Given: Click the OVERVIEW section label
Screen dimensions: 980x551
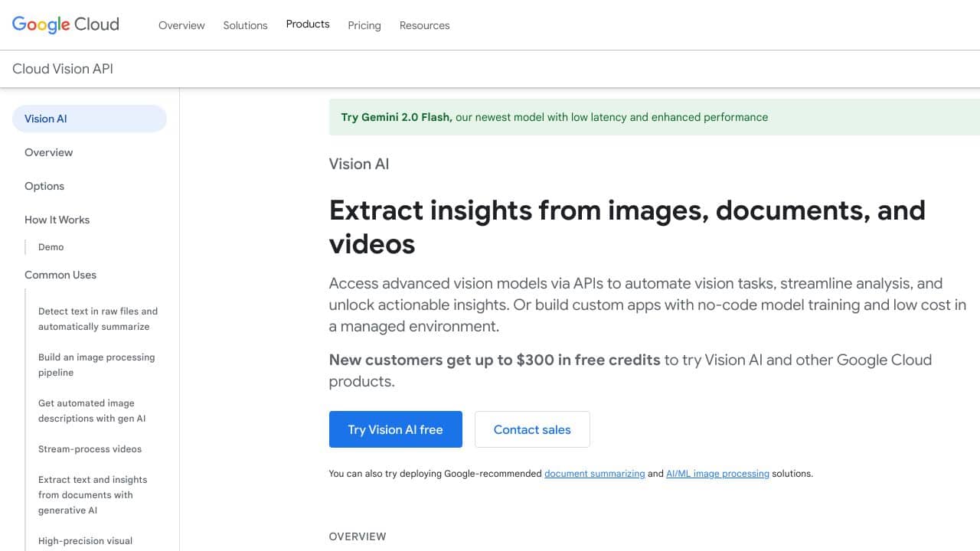Looking at the screenshot, I should pos(358,536).
